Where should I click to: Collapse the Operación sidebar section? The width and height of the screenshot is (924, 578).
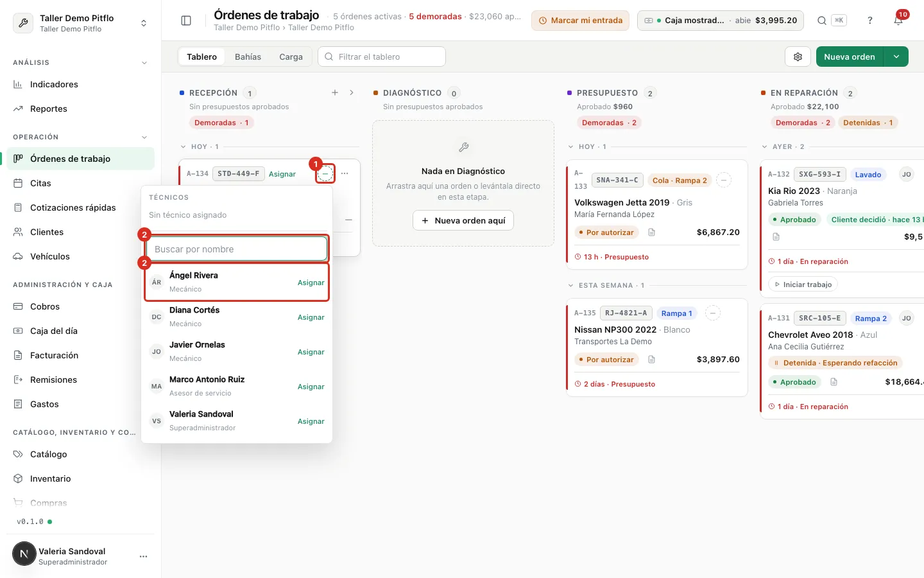[x=144, y=137]
